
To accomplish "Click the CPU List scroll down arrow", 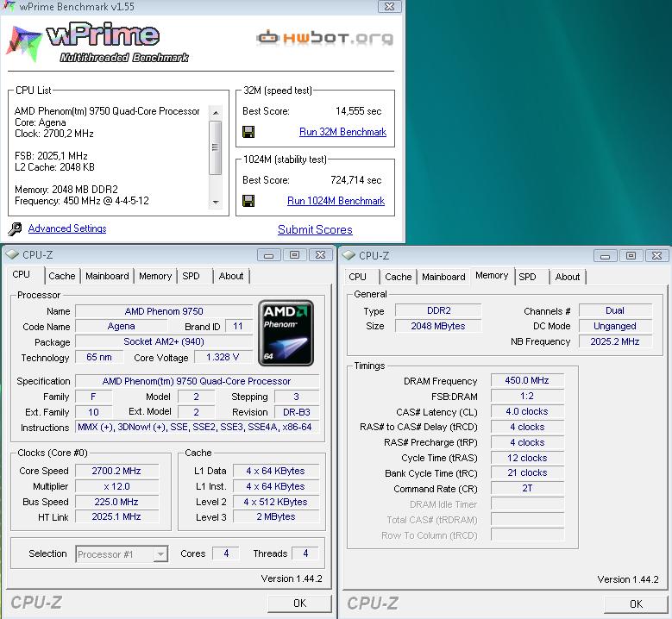I will pyautogui.click(x=216, y=202).
